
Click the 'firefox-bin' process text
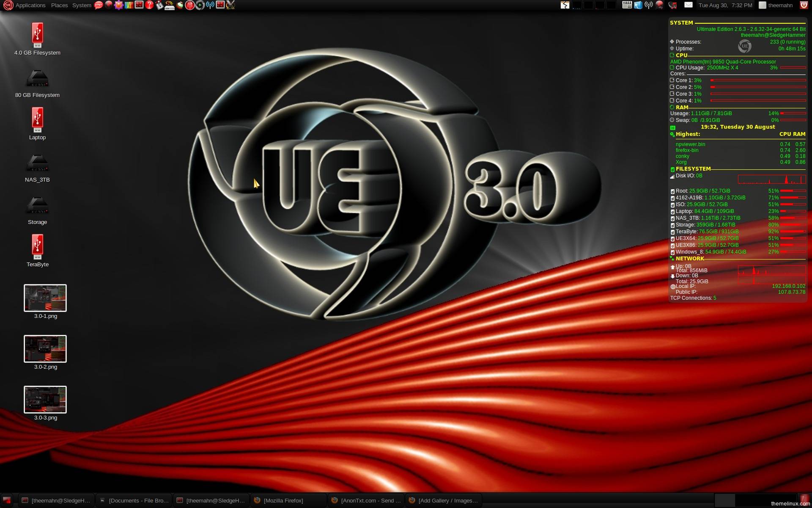click(687, 150)
